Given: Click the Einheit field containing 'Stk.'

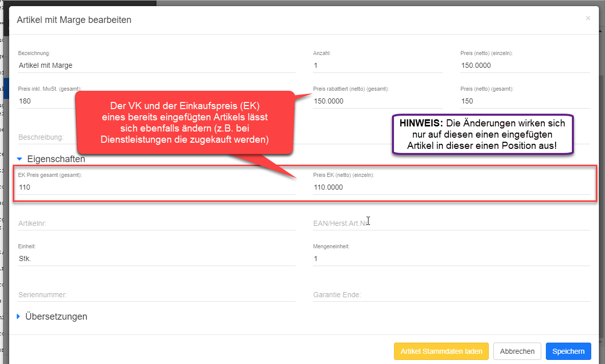Looking at the screenshot, I should [x=156, y=258].
